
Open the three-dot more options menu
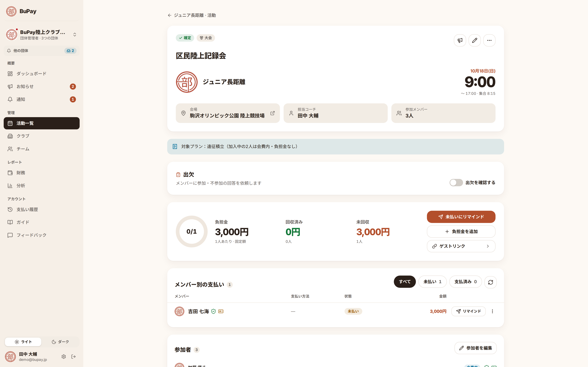point(489,40)
